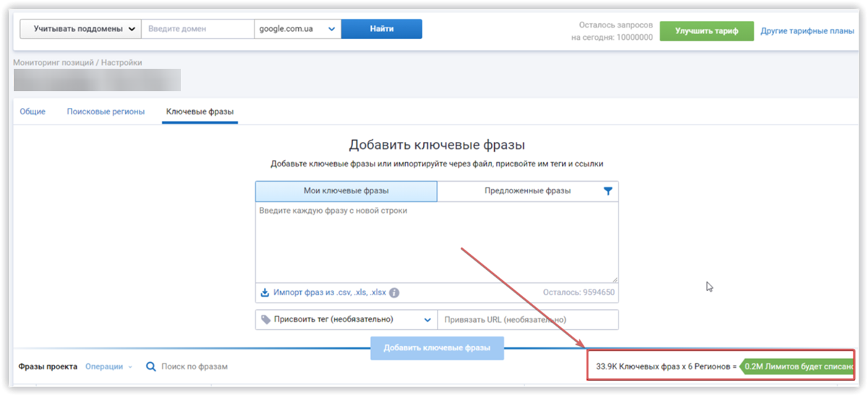Screen dimensions: 868x396
Task: Open the 'Другие тарифные планы' link
Action: (807, 31)
